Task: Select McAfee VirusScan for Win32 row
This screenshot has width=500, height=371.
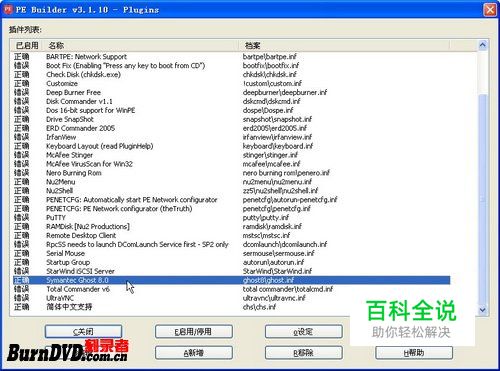Action: click(x=232, y=164)
